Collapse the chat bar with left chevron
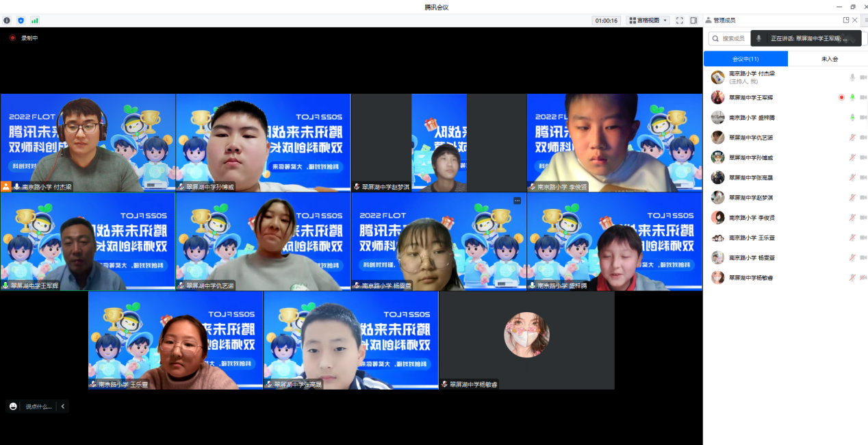 pyautogui.click(x=63, y=406)
